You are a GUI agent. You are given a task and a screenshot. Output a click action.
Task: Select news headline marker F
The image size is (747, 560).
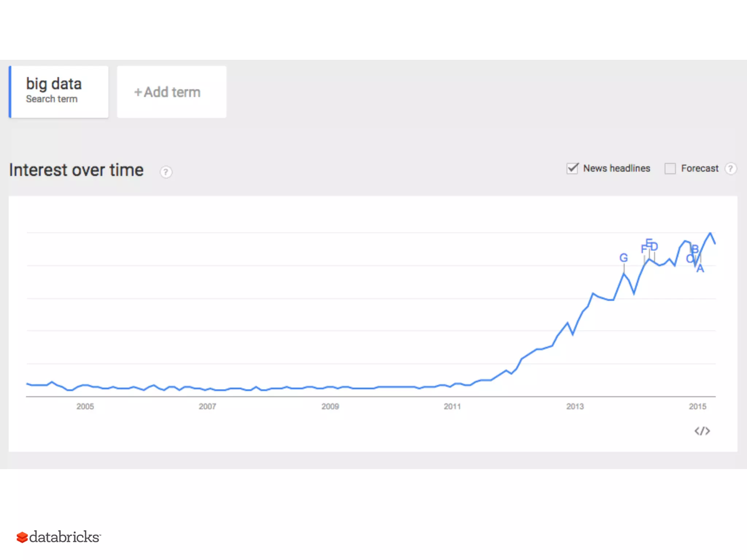click(644, 249)
